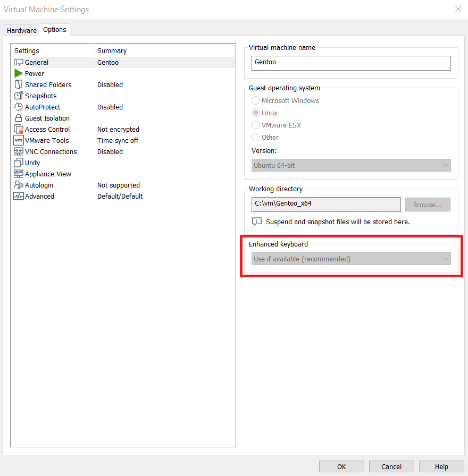Viewport: 468px width, 476px height.
Task: Select VMware ESX guest OS radio
Action: [256, 125]
